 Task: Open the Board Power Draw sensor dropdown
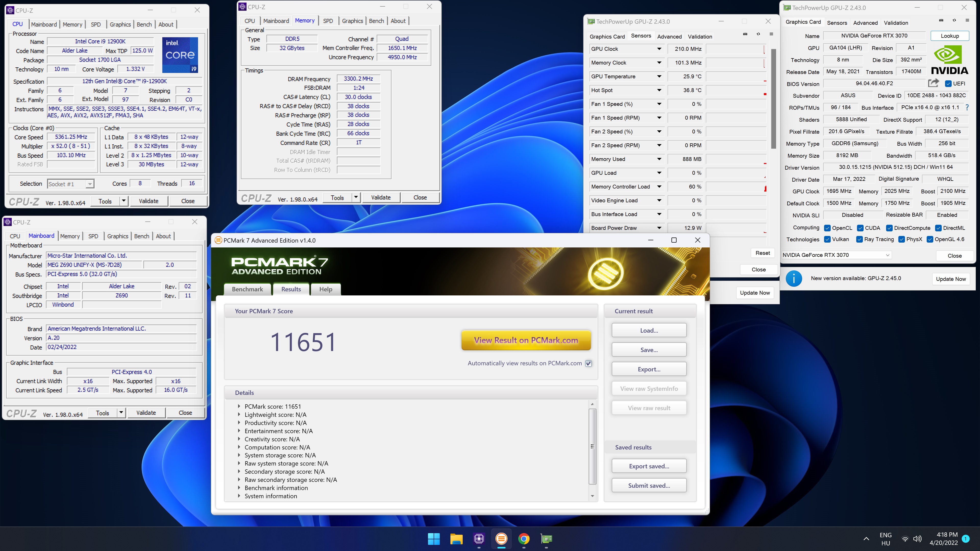coord(659,228)
